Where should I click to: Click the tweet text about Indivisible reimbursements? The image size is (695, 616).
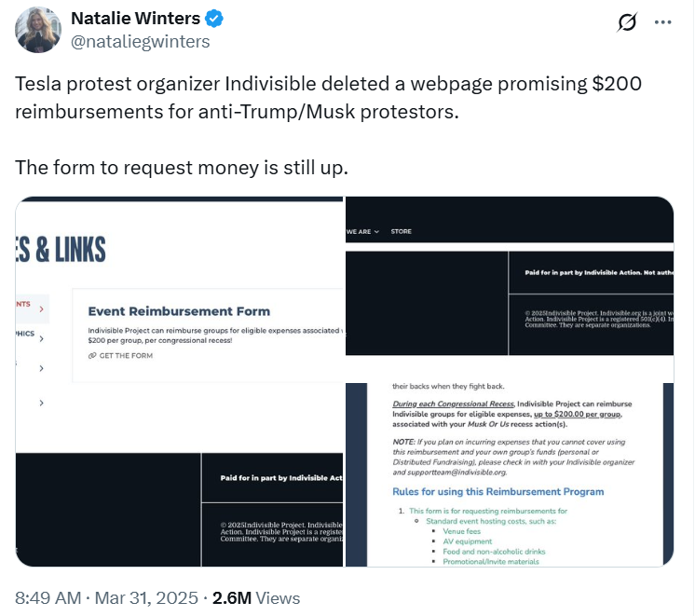click(329, 98)
